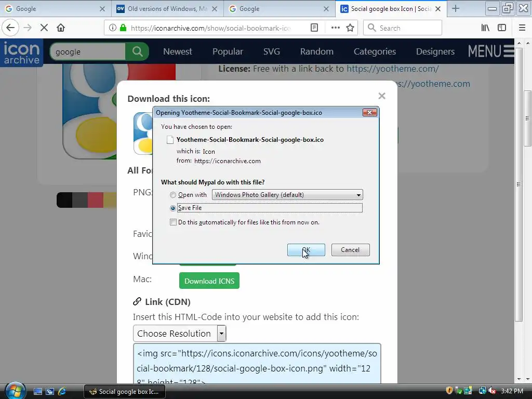Click the page vertical scrollbar thumb
This screenshot has width=532, height=399.
(x=527, y=118)
